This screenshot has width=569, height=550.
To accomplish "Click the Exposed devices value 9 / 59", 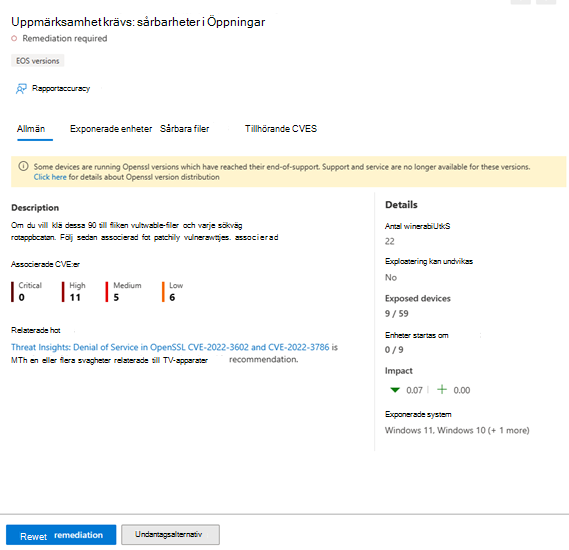I will tap(397, 313).
